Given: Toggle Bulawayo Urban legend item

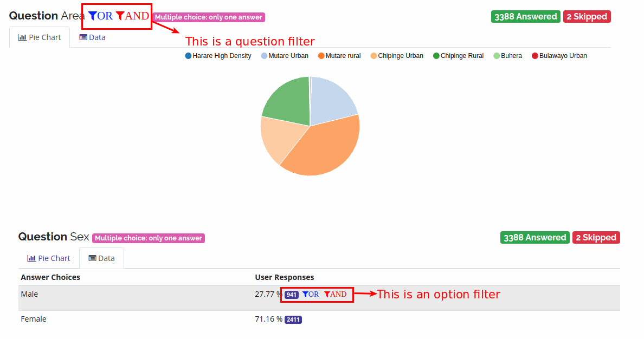Looking at the screenshot, I should (x=559, y=56).
